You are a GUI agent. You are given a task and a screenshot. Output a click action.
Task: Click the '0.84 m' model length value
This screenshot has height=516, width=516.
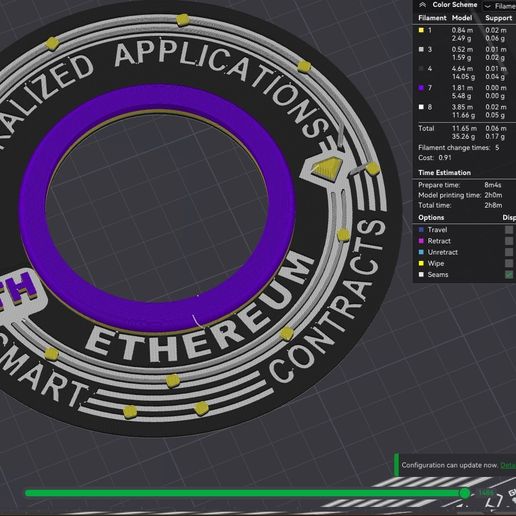[462, 30]
